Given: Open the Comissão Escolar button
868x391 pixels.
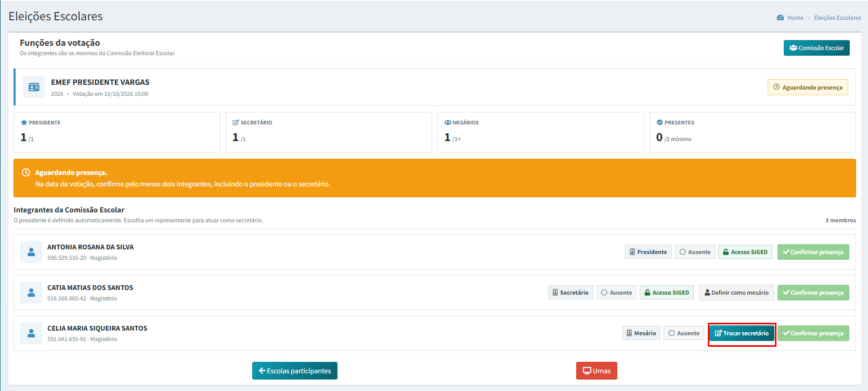Looking at the screenshot, I should click(x=817, y=48).
